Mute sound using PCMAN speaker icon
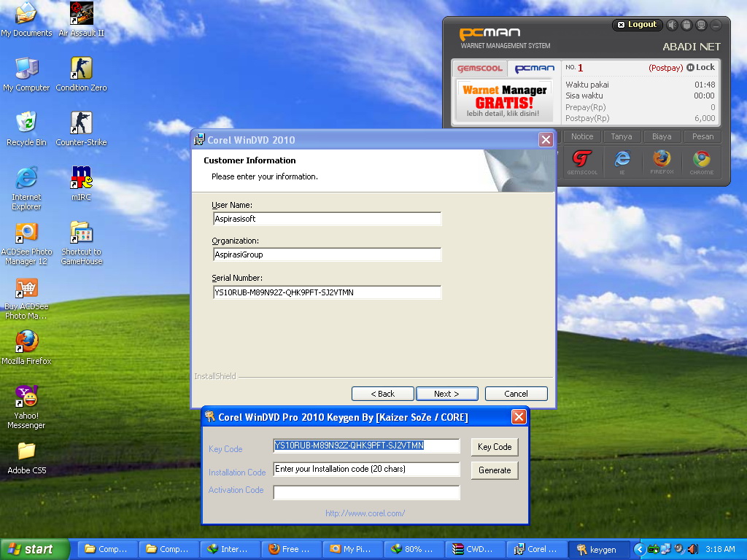747x560 pixels. (672, 25)
